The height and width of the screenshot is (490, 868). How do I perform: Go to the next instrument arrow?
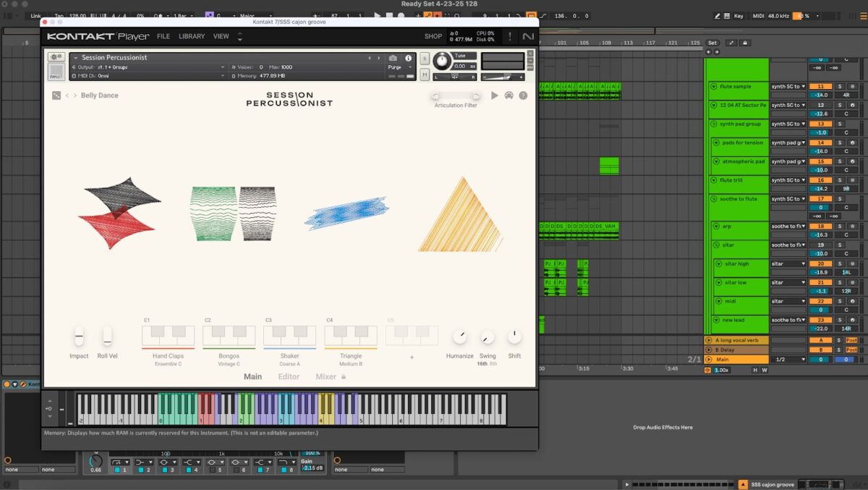point(378,58)
